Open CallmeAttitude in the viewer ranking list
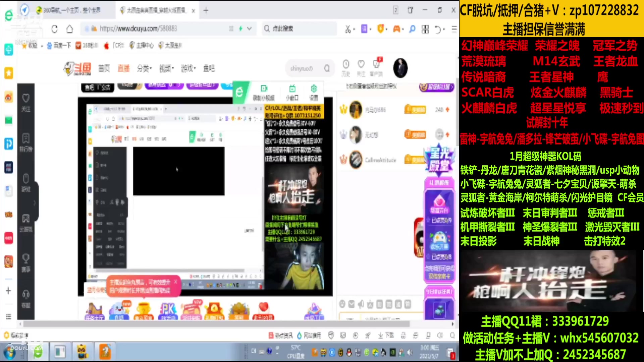Image resolution: width=644 pixels, height=362 pixels. click(x=380, y=160)
